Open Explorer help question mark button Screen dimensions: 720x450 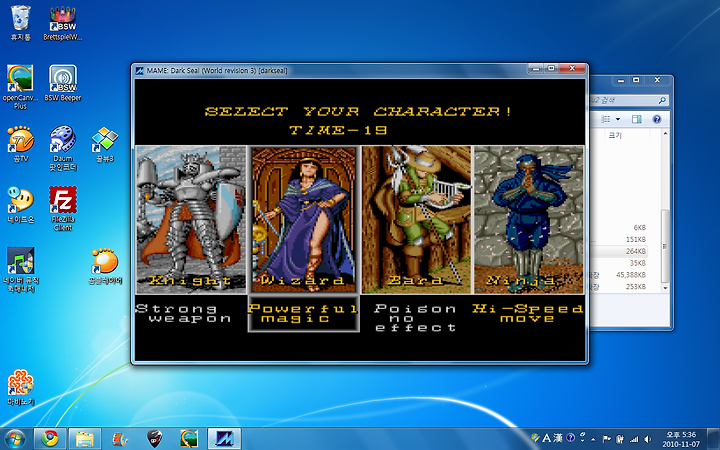657,119
